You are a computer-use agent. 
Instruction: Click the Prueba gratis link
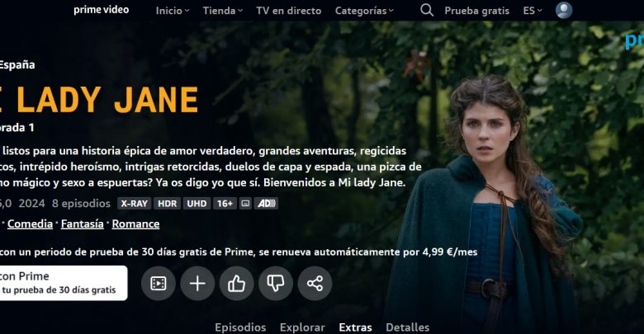[x=477, y=11]
